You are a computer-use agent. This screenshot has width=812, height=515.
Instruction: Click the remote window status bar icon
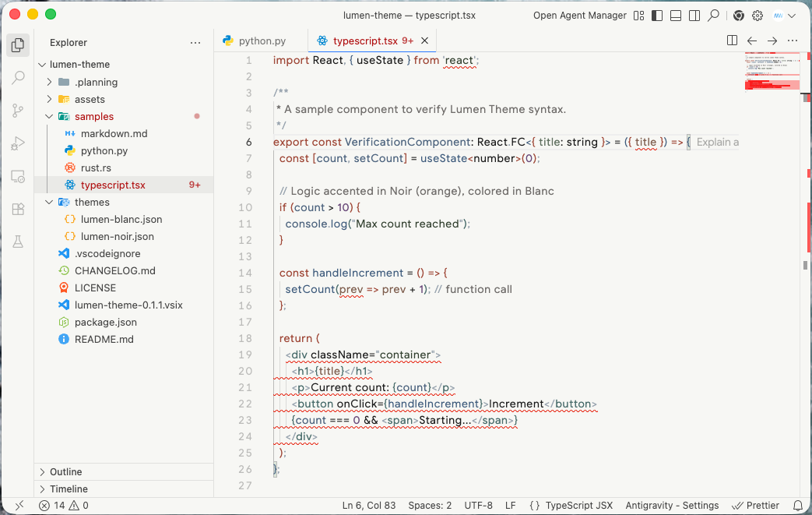pos(19,506)
